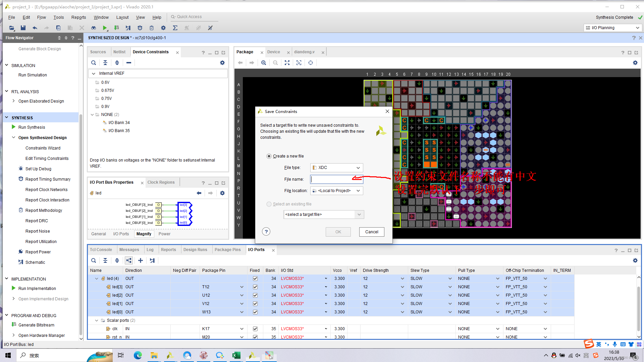Open the File location dropdown

click(336, 191)
